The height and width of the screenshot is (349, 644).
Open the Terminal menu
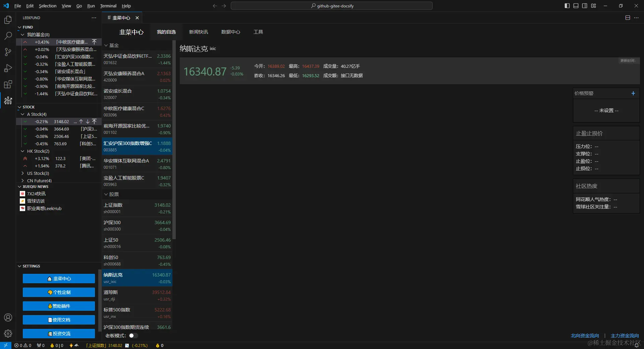[x=108, y=6]
